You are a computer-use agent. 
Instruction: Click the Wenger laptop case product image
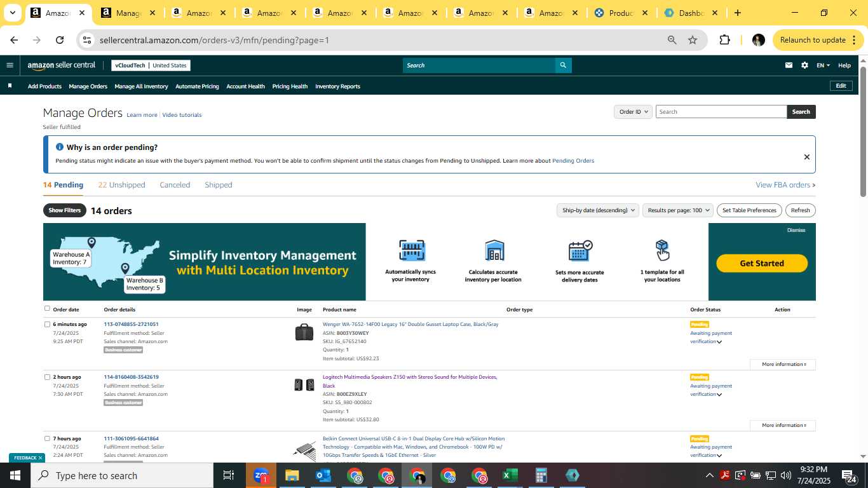(x=304, y=332)
